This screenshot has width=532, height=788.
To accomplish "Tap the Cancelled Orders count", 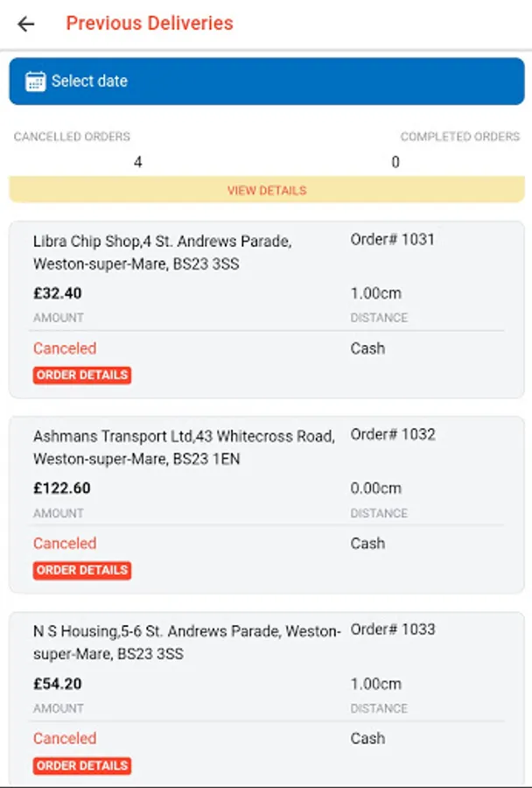I will (x=138, y=162).
